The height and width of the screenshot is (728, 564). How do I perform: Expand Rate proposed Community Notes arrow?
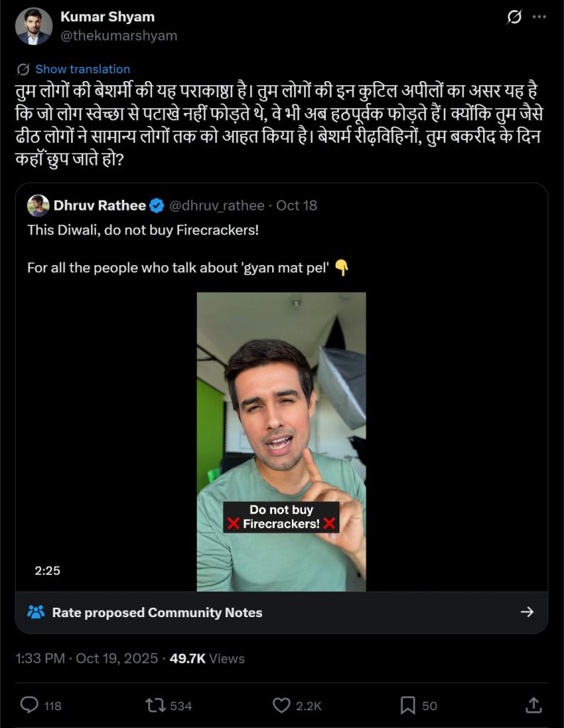[527, 612]
